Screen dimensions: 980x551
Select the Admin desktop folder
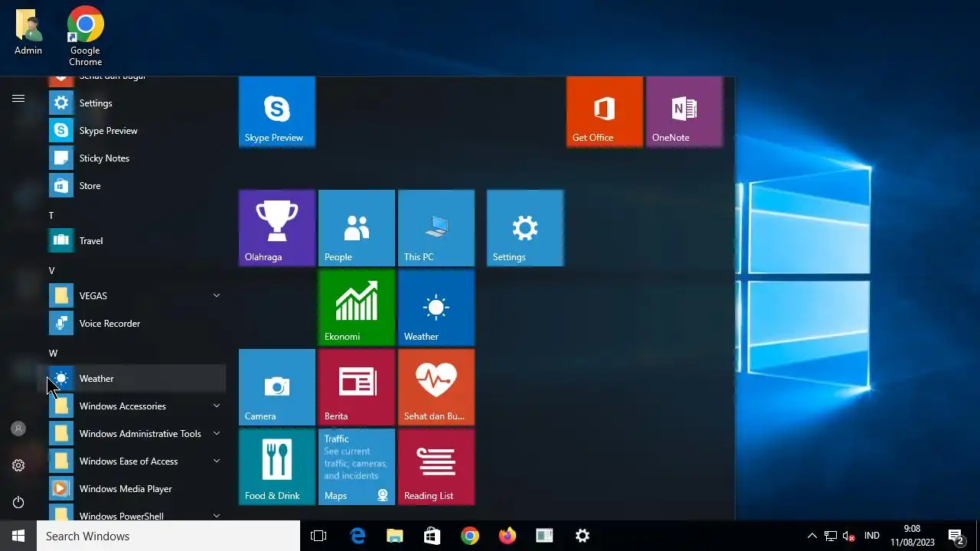point(28,32)
